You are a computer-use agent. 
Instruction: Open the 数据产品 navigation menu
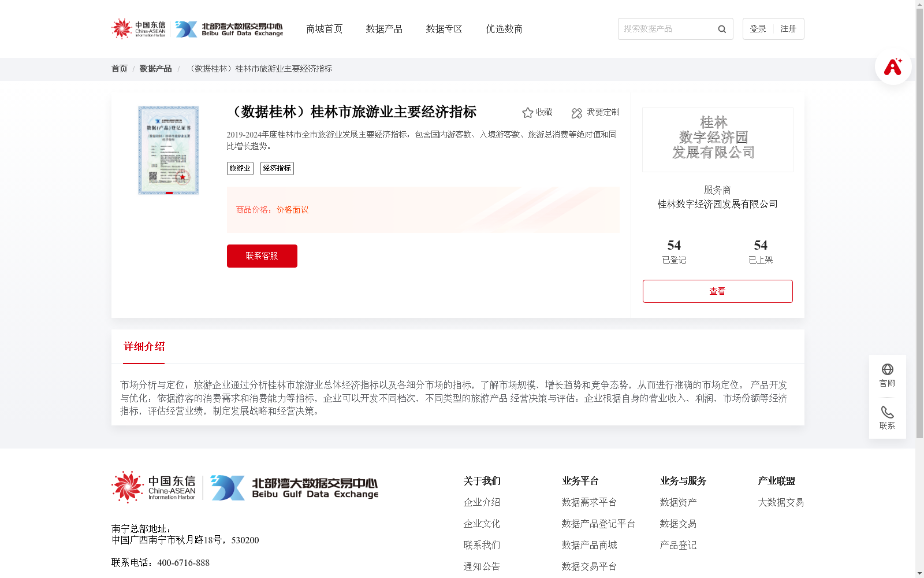(x=384, y=29)
